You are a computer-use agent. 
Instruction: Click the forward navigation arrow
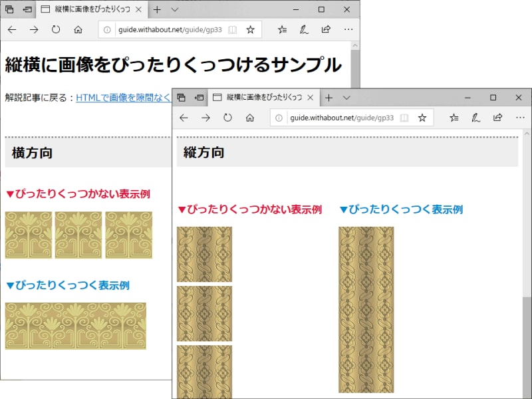tap(204, 117)
